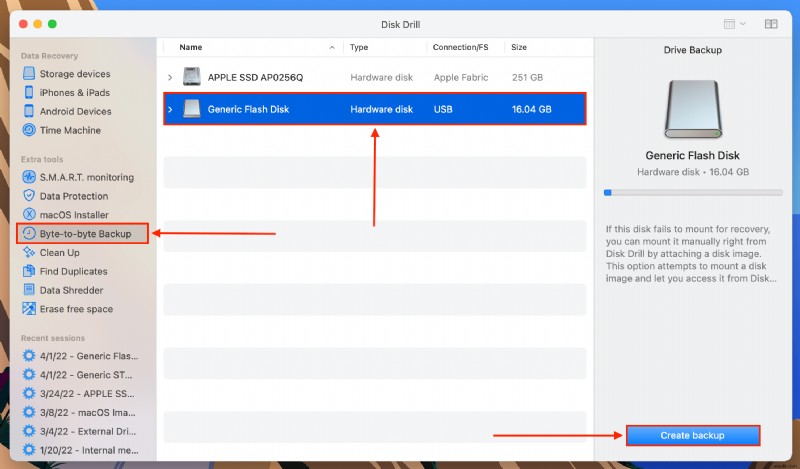Select the S.M.A.R.T. monitoring label
Viewport: 800px width, 469px height.
coord(87,178)
